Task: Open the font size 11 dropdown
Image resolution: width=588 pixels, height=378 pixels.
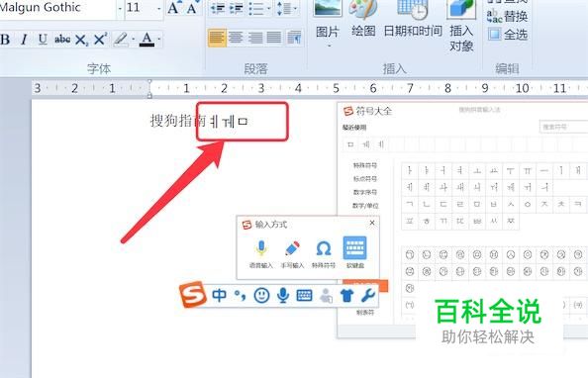Action: point(159,8)
